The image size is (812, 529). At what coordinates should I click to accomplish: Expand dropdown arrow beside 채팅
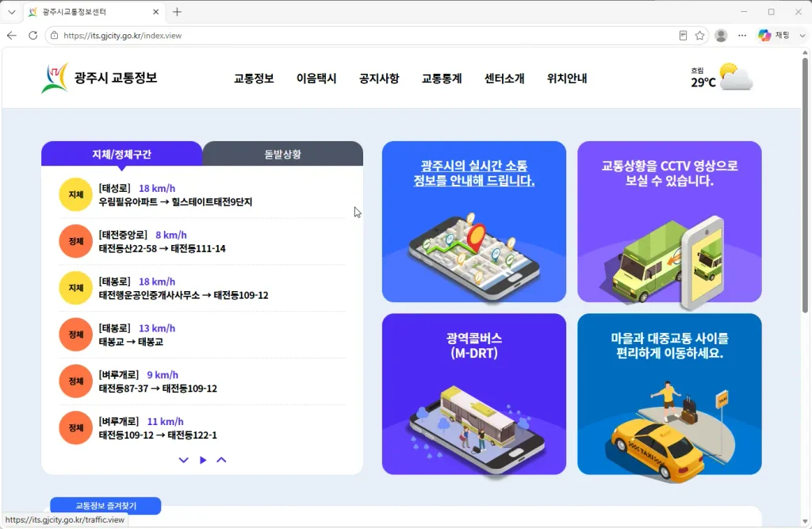coord(802,35)
